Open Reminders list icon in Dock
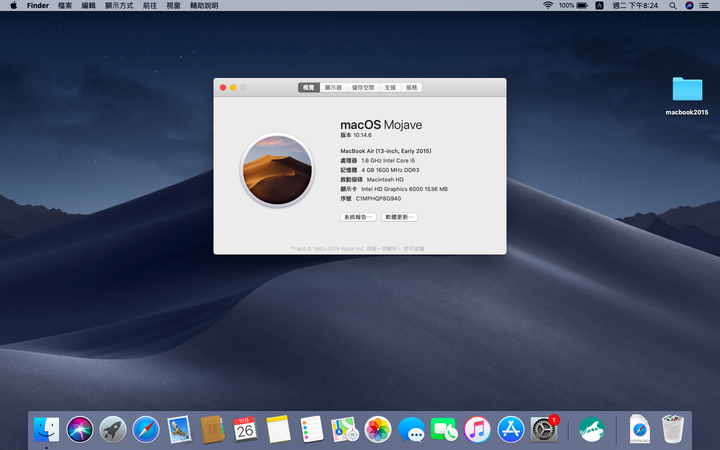Image resolution: width=720 pixels, height=450 pixels. [312, 430]
